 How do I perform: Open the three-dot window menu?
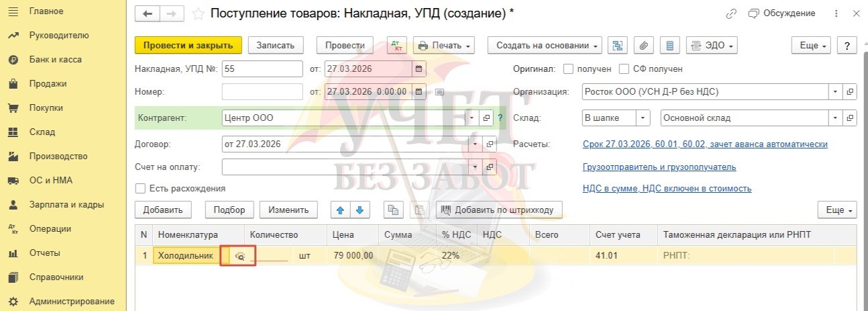(836, 13)
